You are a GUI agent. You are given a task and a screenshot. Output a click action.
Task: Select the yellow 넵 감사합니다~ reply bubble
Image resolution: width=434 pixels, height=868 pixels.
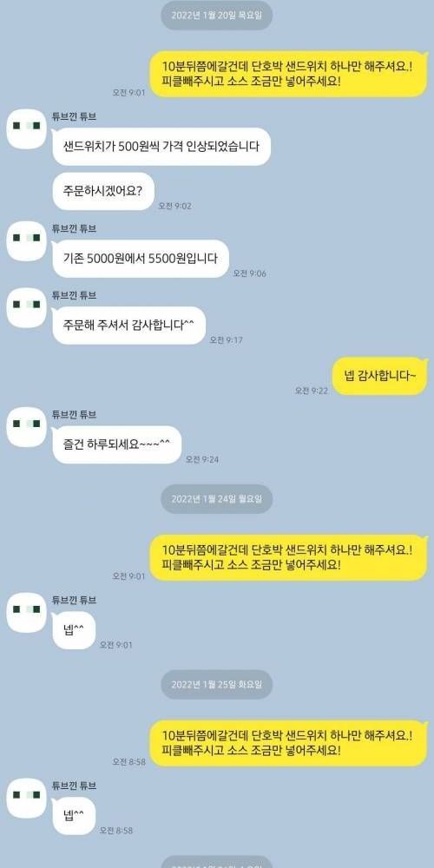tap(380, 376)
